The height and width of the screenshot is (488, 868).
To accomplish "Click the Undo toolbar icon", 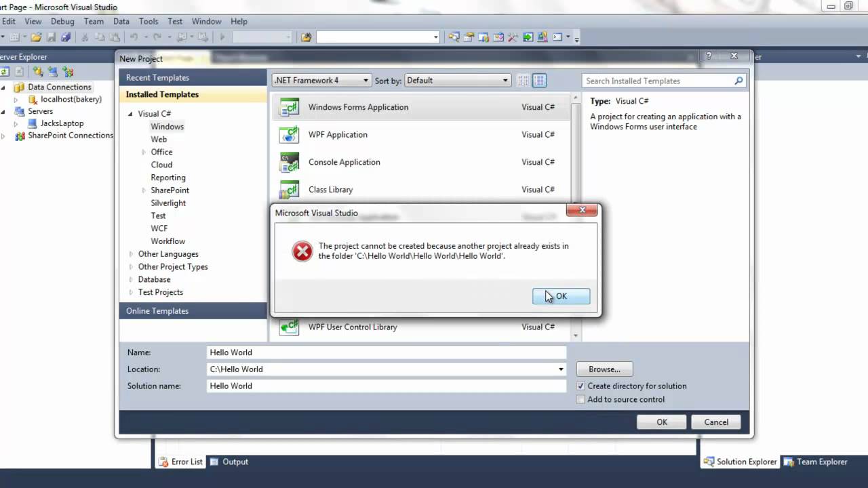I will click(134, 37).
